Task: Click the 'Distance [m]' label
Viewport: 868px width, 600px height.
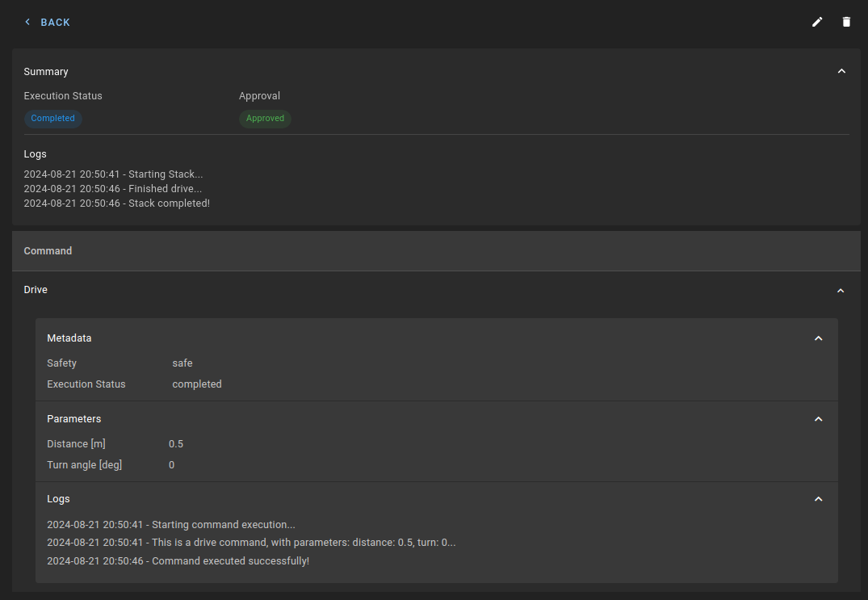Action: point(77,444)
